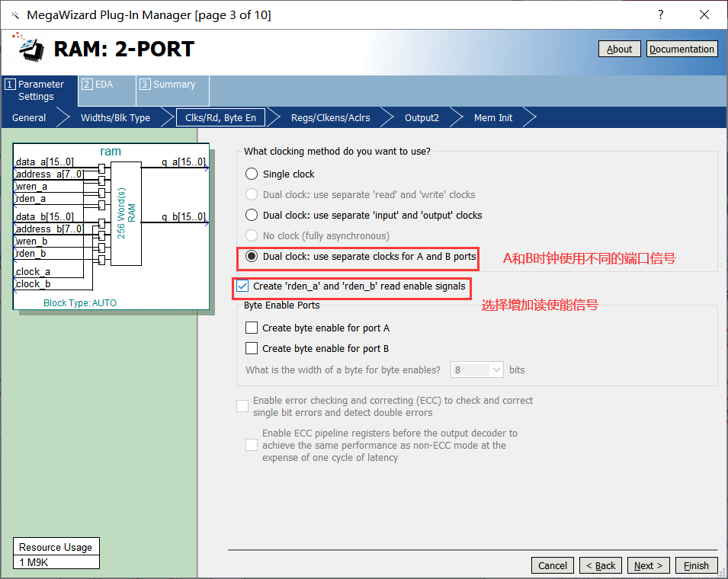Select separate clocks for A and B ports
The width and height of the screenshot is (728, 579).
[251, 257]
